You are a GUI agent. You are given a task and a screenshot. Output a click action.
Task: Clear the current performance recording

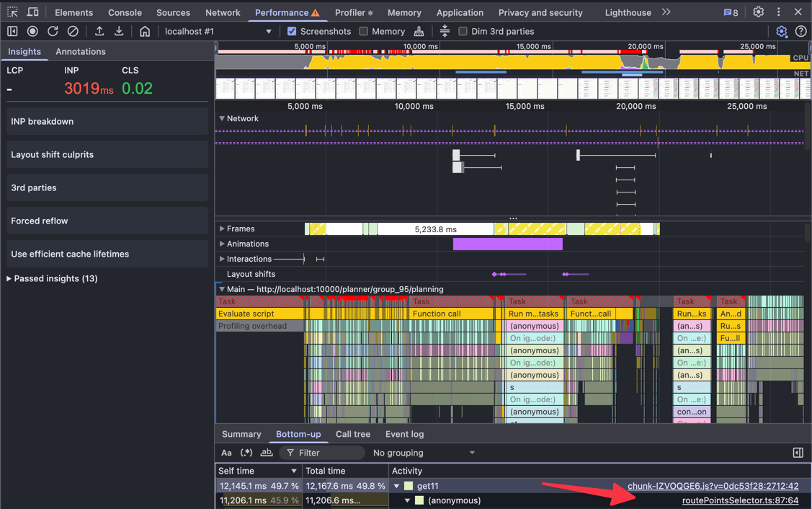point(72,32)
